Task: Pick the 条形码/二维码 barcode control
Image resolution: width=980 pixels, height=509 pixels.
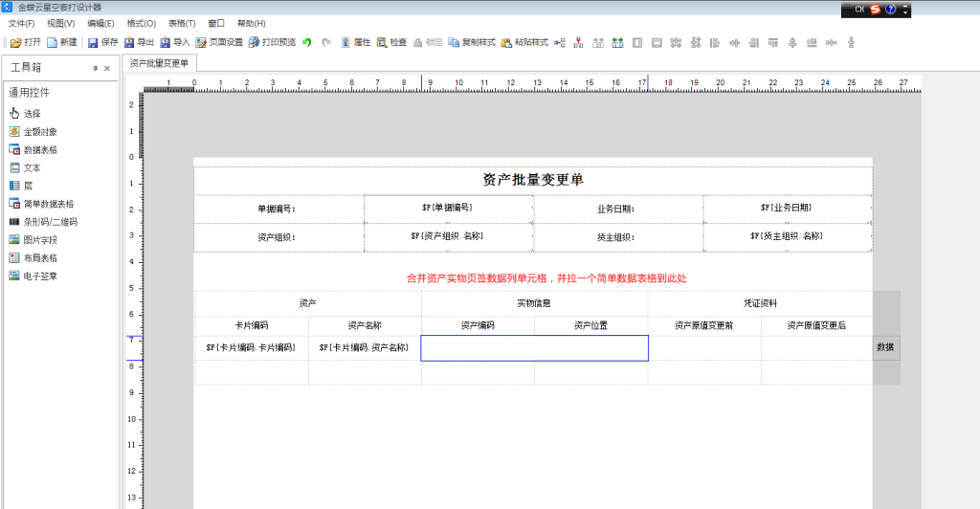Action: (x=44, y=222)
